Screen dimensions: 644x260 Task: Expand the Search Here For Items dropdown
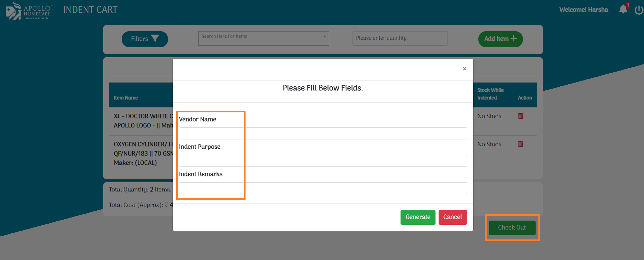click(263, 38)
